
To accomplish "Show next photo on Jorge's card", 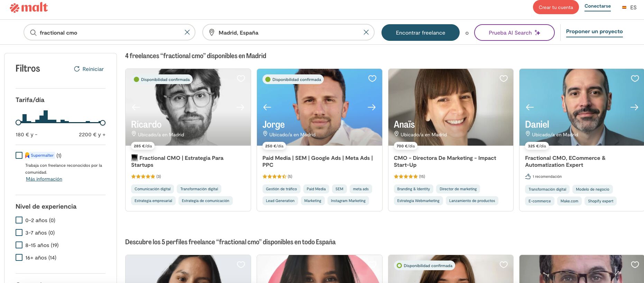I will point(371,107).
